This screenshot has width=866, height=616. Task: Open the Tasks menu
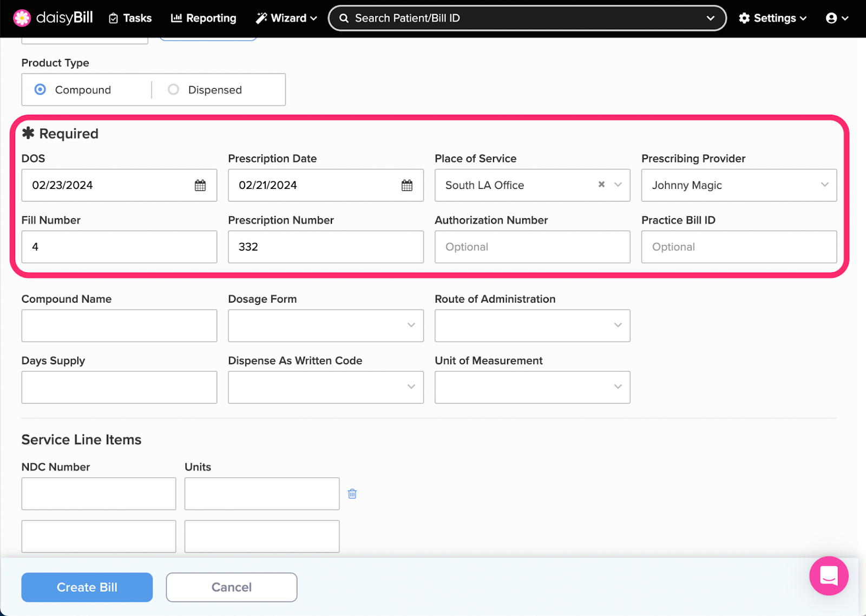pyautogui.click(x=129, y=18)
